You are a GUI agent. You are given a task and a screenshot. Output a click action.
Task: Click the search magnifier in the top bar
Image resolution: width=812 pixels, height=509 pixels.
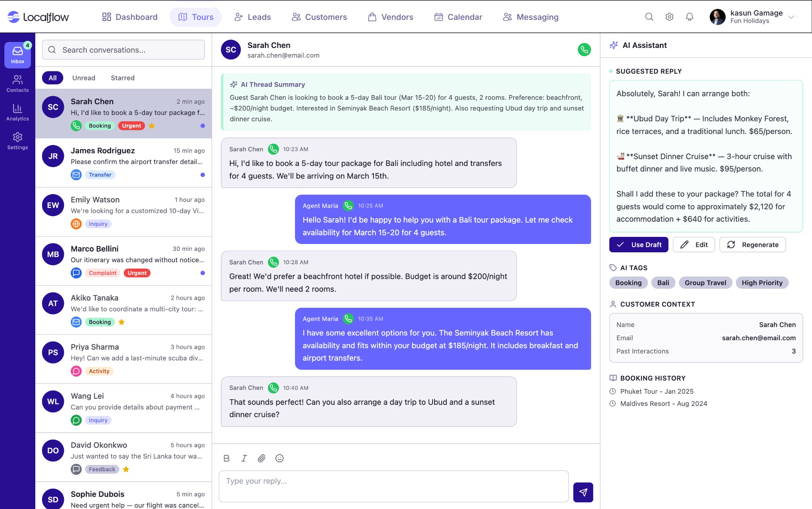[649, 17]
